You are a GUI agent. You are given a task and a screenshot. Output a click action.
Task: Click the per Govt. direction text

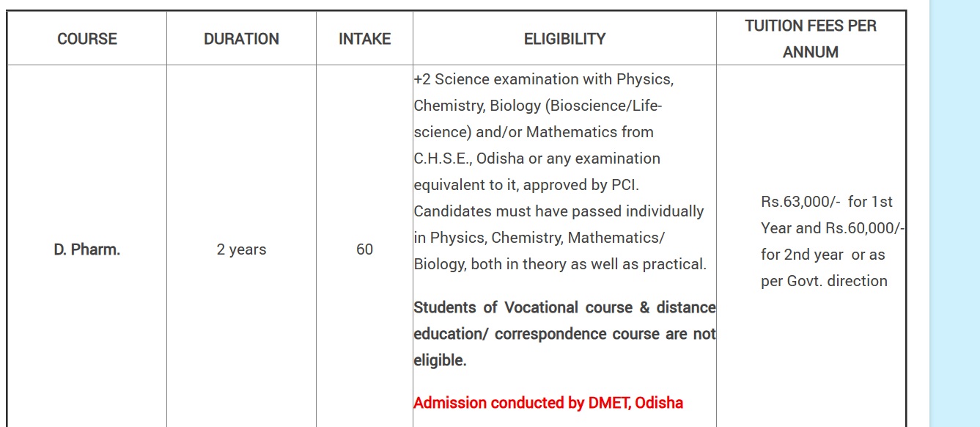(824, 281)
